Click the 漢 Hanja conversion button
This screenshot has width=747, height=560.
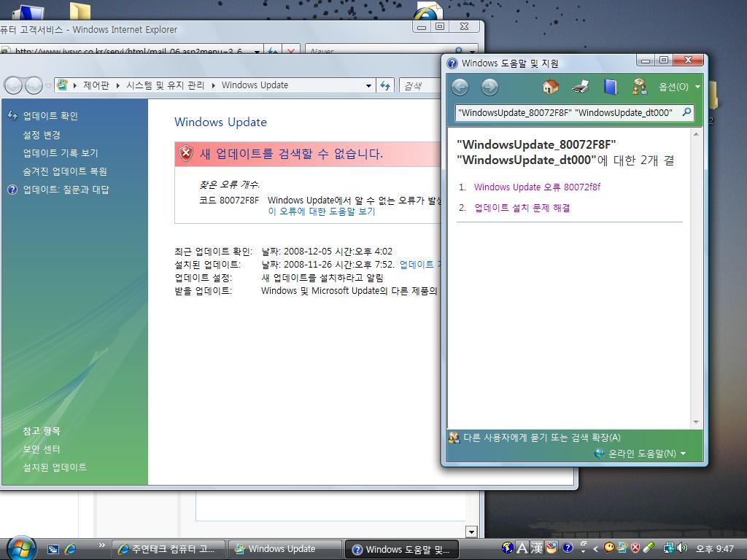point(537,548)
